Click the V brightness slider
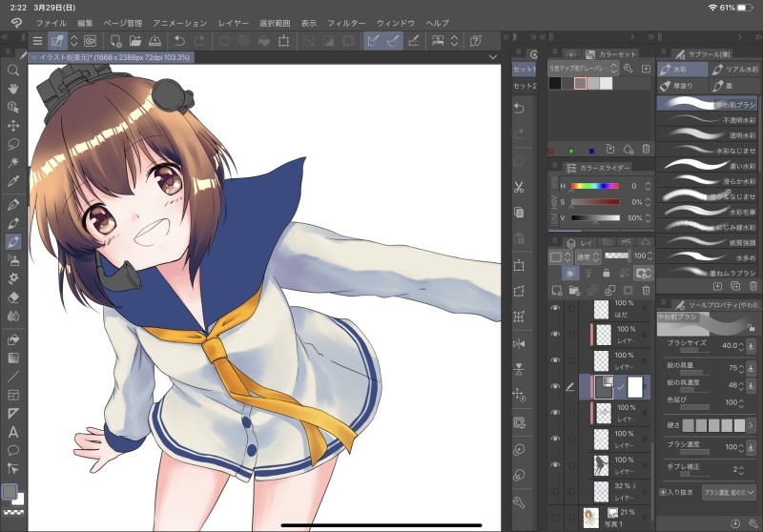This screenshot has width=763, height=532. 595,218
